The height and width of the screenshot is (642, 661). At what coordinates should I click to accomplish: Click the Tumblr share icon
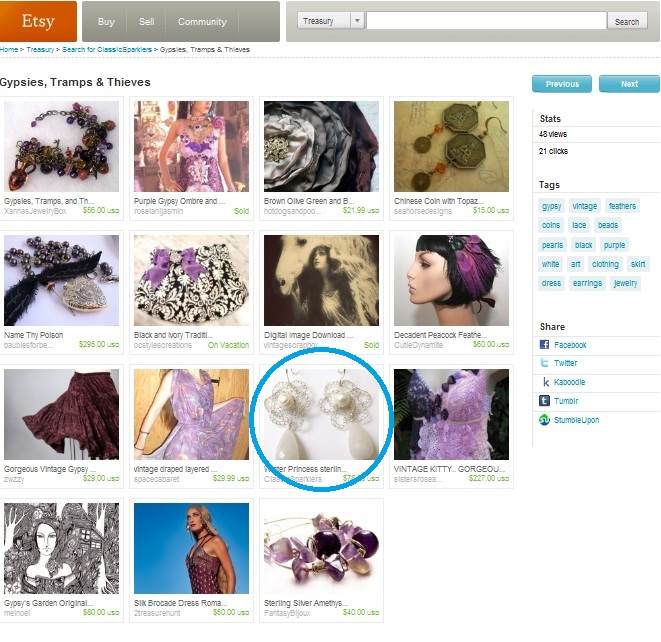pos(544,400)
